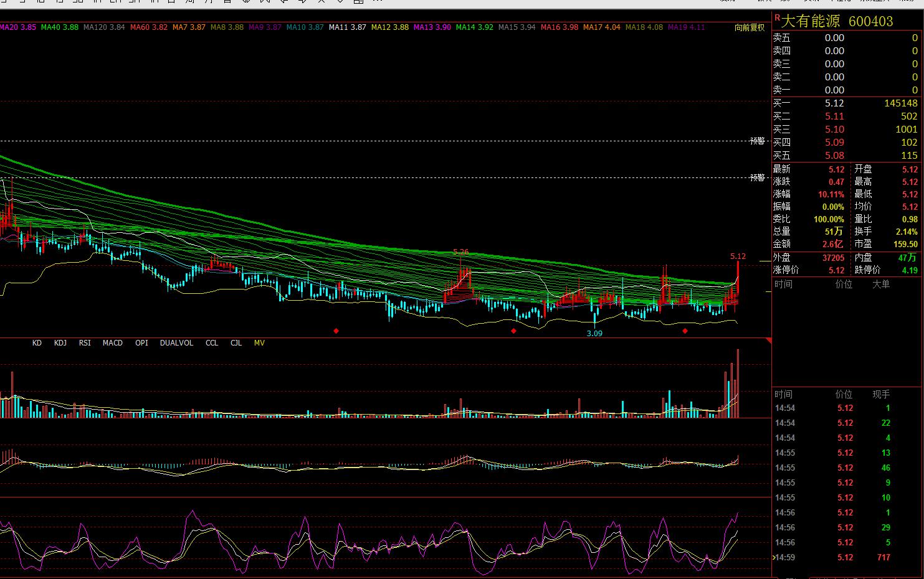Click the 大单 column header
The image size is (924, 579).
[881, 284]
